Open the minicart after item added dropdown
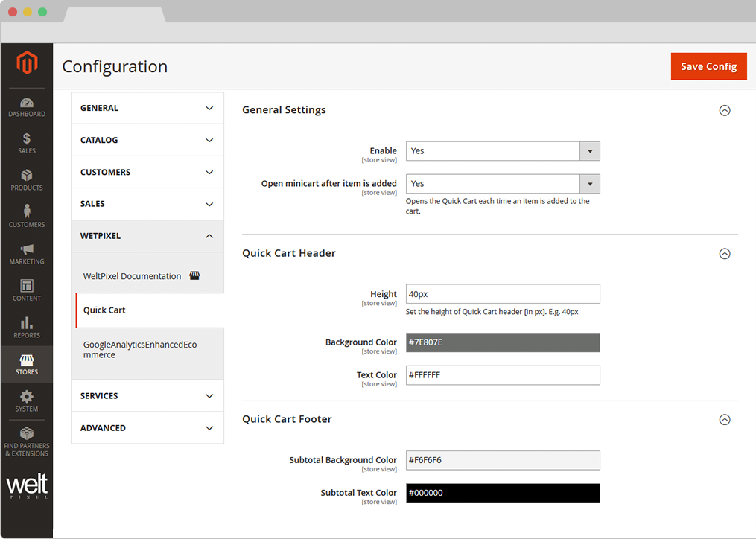The width and height of the screenshot is (756, 539). click(x=503, y=184)
